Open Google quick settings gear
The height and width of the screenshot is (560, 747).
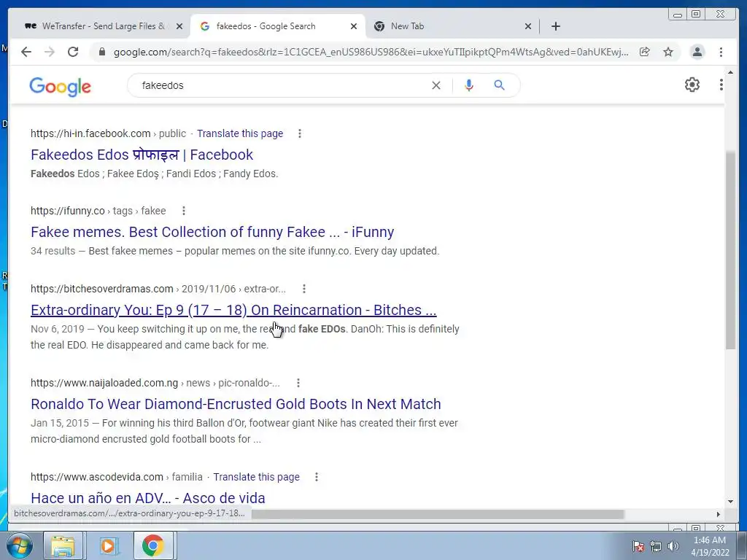point(692,85)
